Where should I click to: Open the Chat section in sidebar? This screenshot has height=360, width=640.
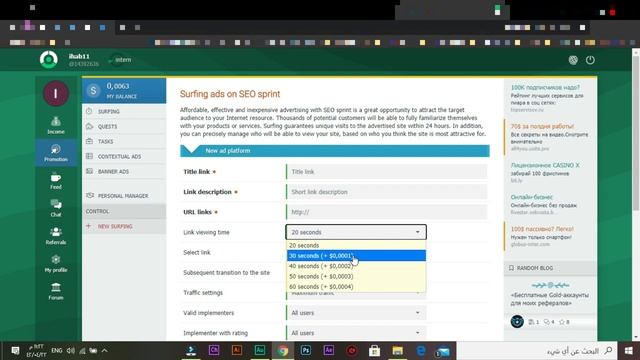(56, 208)
